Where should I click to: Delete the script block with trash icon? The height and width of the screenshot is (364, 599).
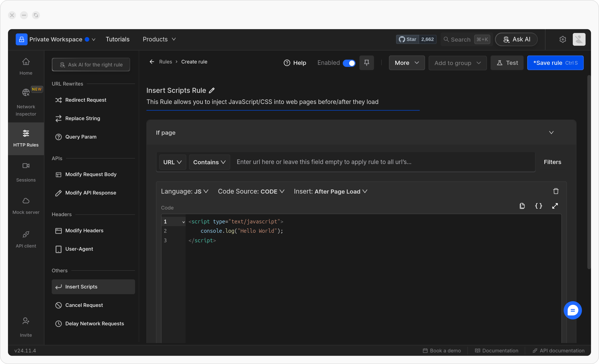click(556, 191)
